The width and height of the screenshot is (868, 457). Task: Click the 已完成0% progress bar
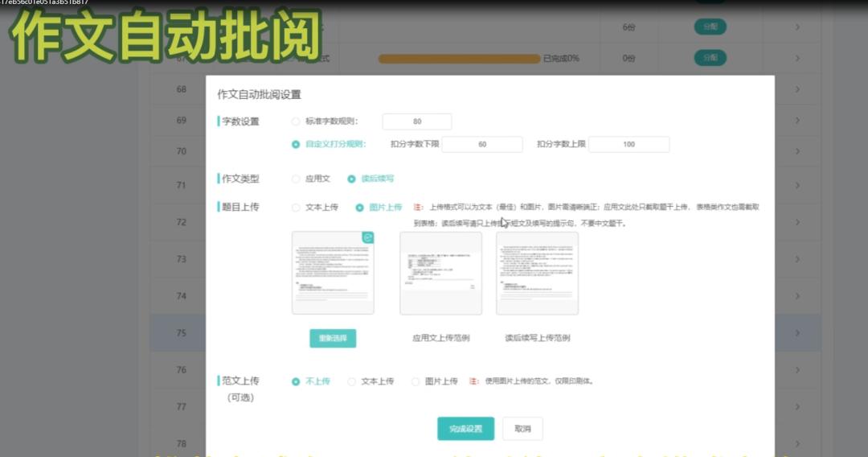pos(459,58)
